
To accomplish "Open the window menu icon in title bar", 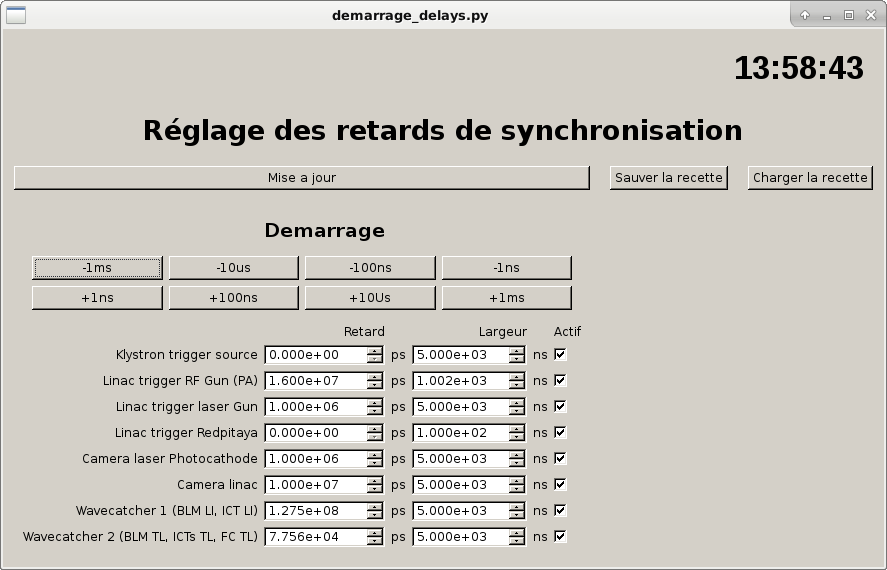I will pos(15,15).
